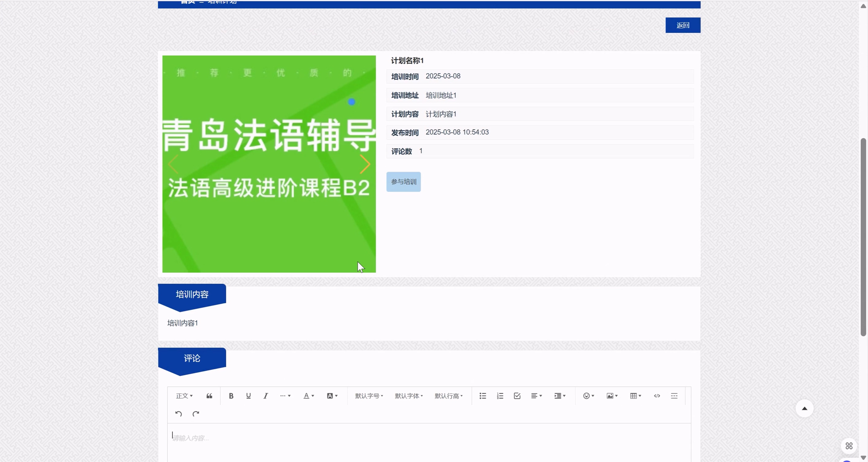Toggle italic formatting in the editor

[x=266, y=396]
